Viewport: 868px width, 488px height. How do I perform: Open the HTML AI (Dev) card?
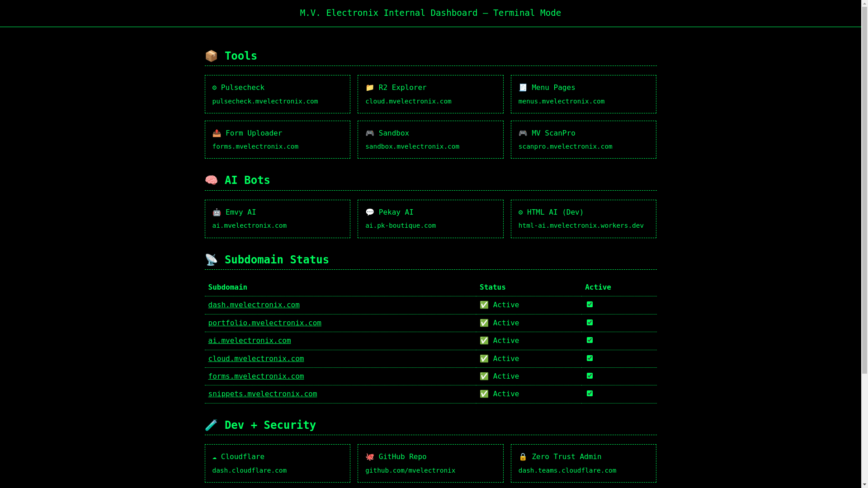tap(584, 219)
